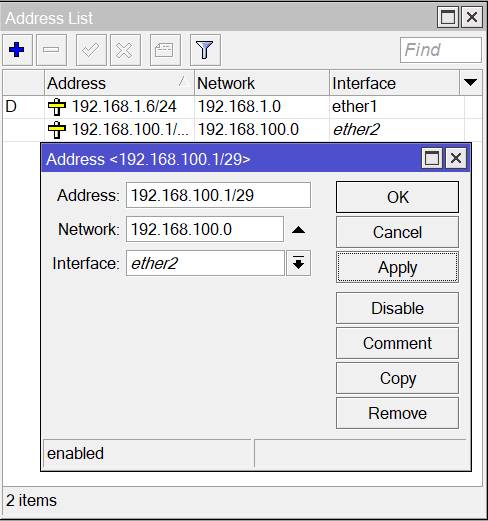Open the filter funnel icon
This screenshot has height=521, width=488.
[x=205, y=50]
